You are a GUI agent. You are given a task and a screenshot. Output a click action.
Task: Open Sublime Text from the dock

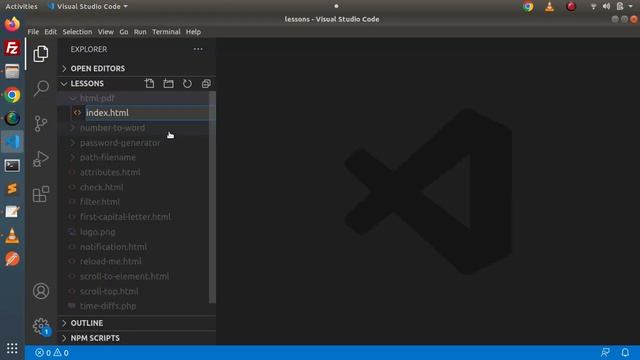[12, 189]
